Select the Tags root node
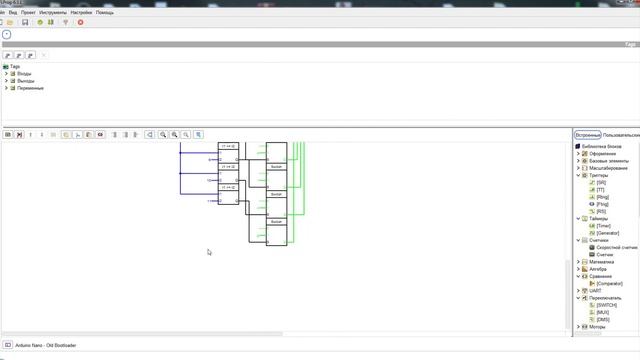The image size is (640, 360). click(x=15, y=67)
